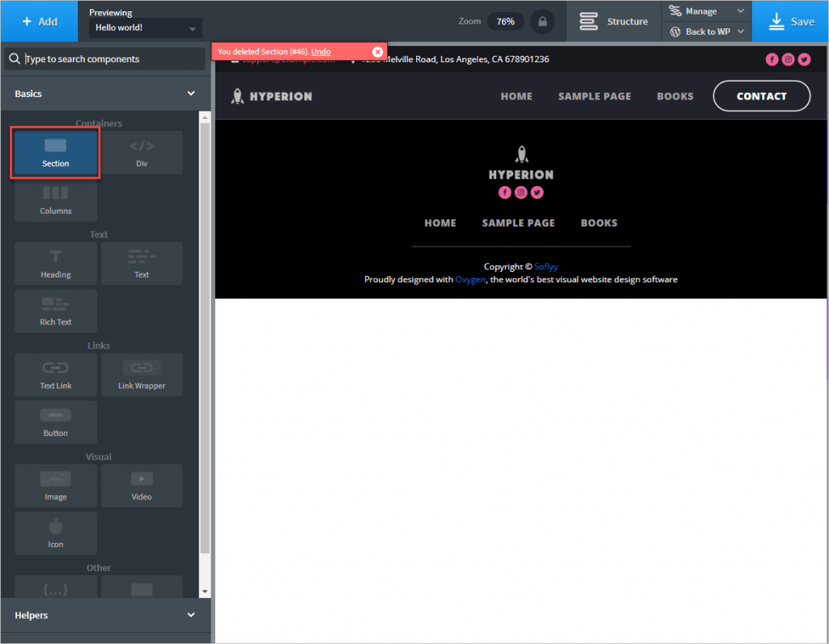Image resolution: width=829 pixels, height=644 pixels.
Task: Add a Section container component
Action: [55, 152]
